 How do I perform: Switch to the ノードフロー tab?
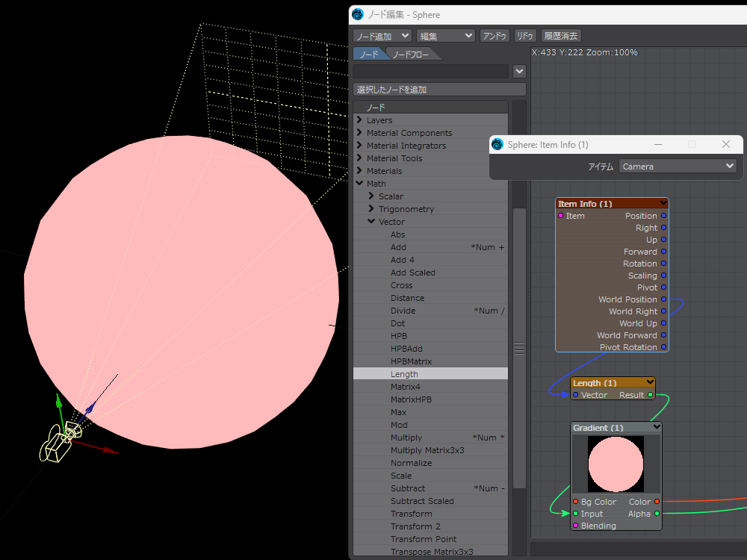tap(411, 55)
